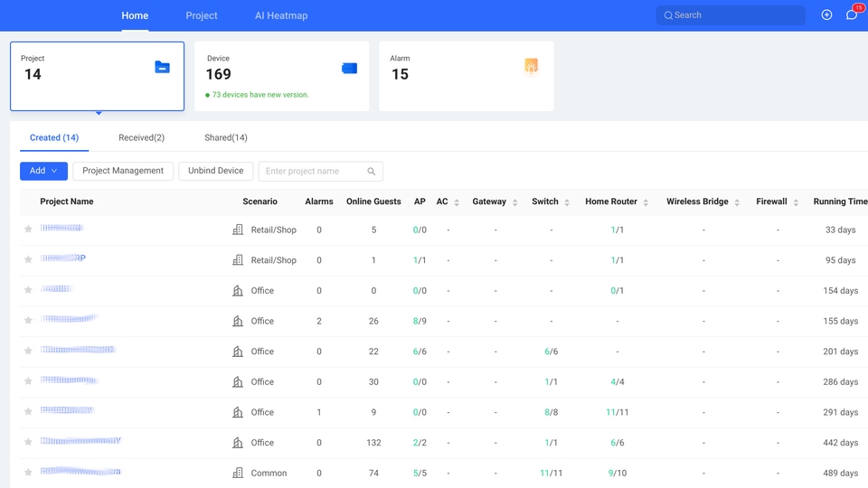Screen dimensions: 868x488
Task: Star the project running 33 days
Action: point(28,229)
